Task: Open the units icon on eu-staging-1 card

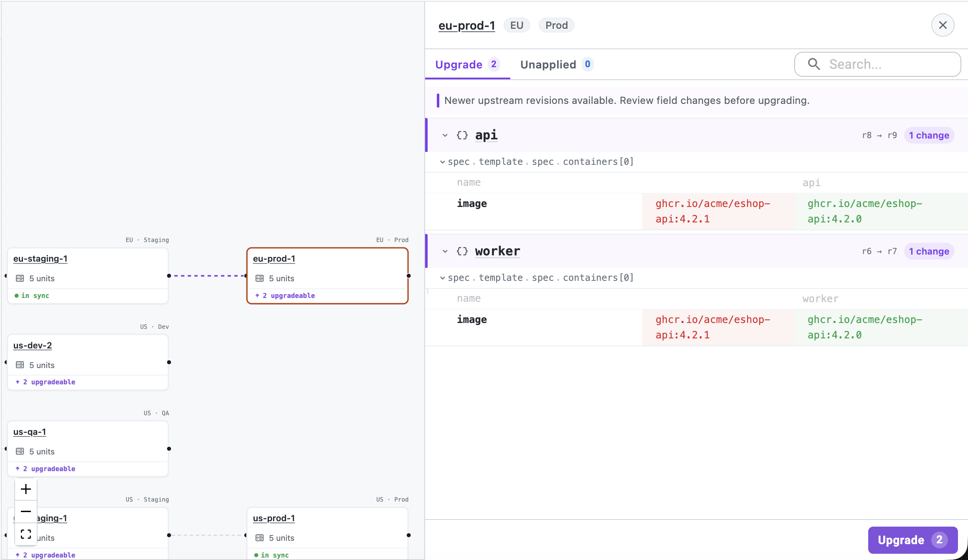Action: click(x=19, y=278)
